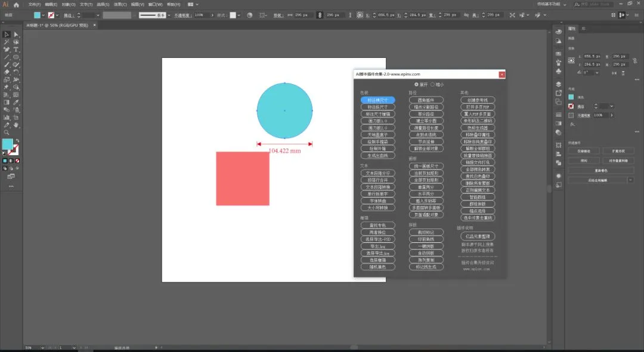Click the large cyan fill box in toolbar
The height and width of the screenshot is (352, 644).
point(7,144)
